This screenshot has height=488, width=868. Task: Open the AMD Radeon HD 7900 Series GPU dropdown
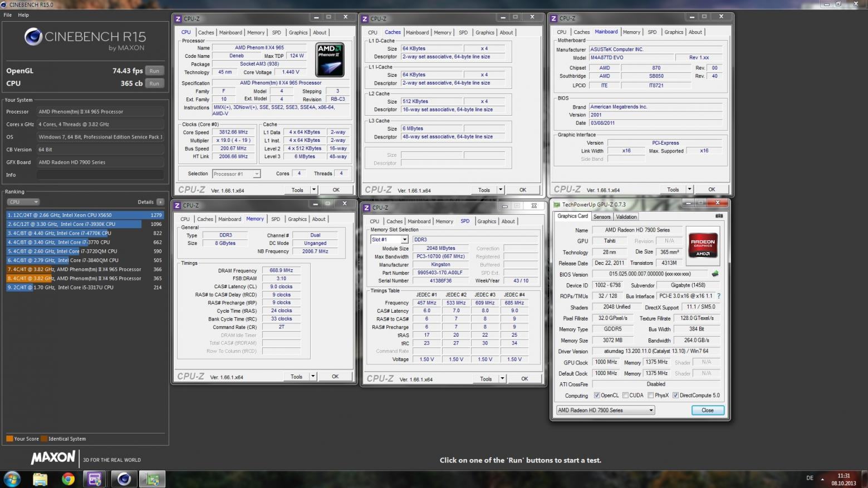pos(605,410)
